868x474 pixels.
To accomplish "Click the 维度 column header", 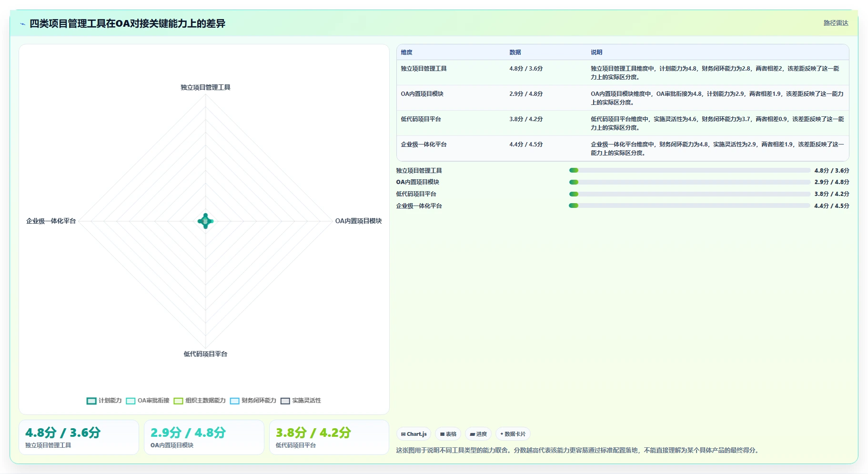I will [406, 52].
